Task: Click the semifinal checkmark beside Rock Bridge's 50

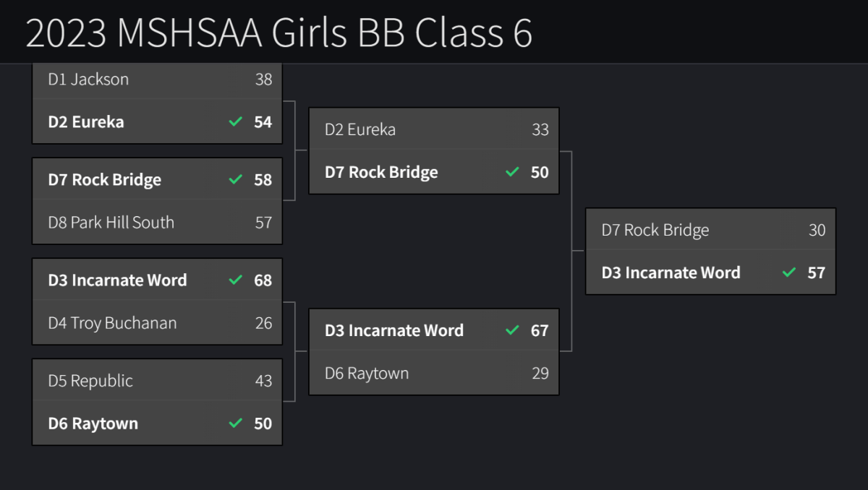Action: [512, 173]
